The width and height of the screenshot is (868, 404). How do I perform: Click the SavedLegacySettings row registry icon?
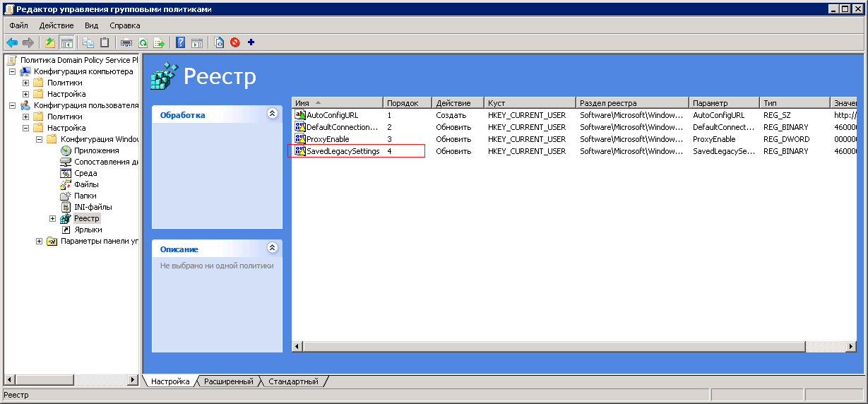pos(300,151)
